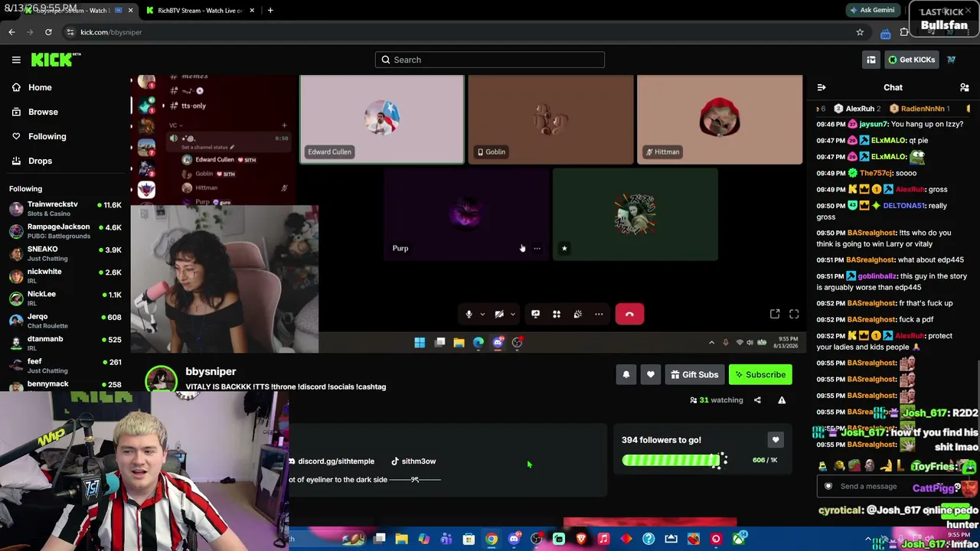Open the chat users list icon
The height and width of the screenshot is (551, 980).
click(x=965, y=88)
